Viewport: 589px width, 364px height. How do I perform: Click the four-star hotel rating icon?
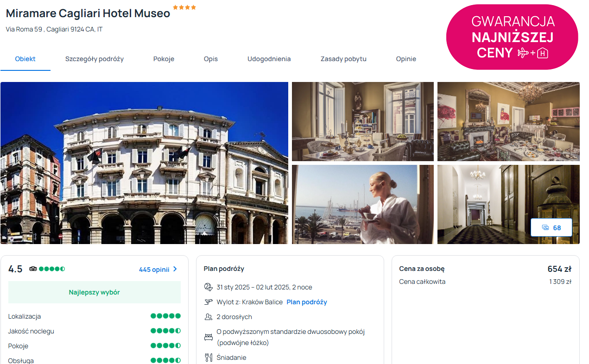tap(184, 7)
